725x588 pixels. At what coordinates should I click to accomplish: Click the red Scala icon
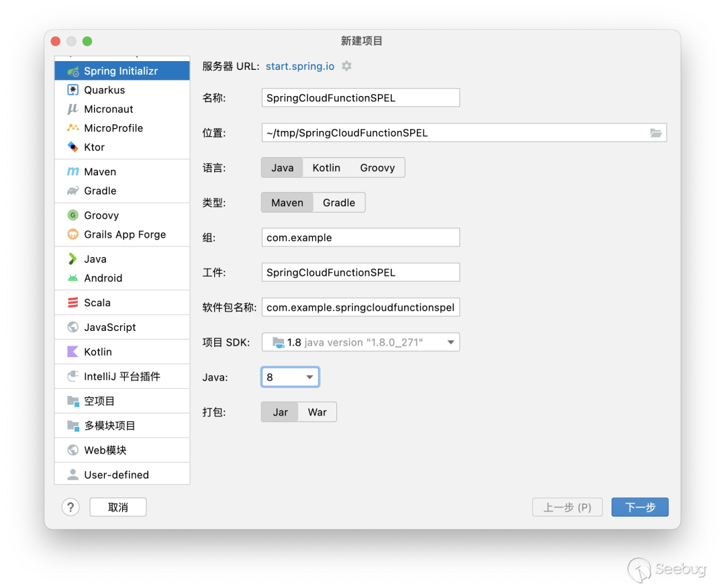coord(73,302)
